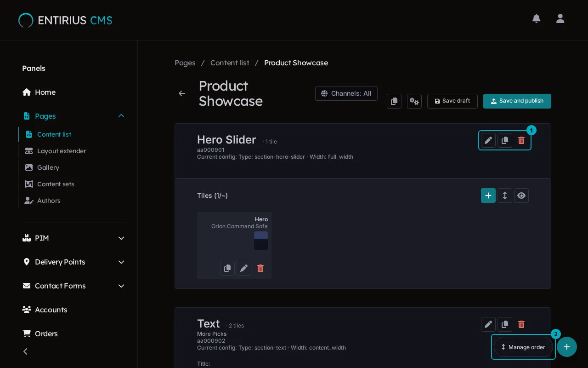Click the Hero Slider ID aa000901

click(211, 150)
